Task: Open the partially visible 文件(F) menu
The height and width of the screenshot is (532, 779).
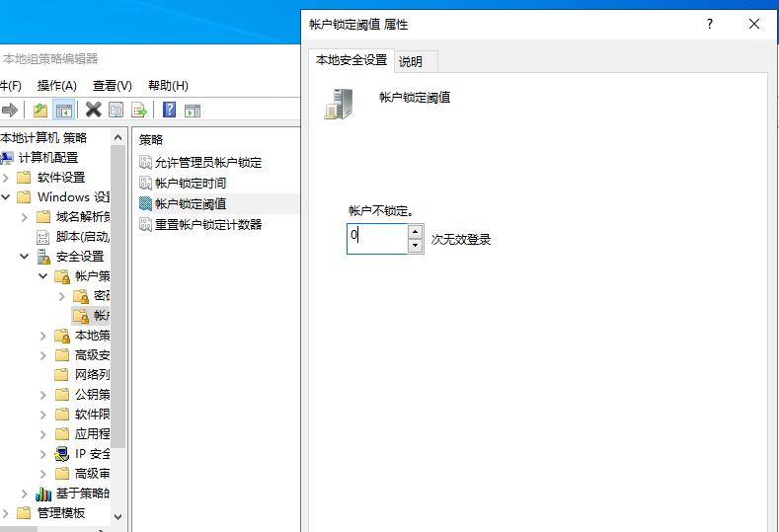Action: 11,86
